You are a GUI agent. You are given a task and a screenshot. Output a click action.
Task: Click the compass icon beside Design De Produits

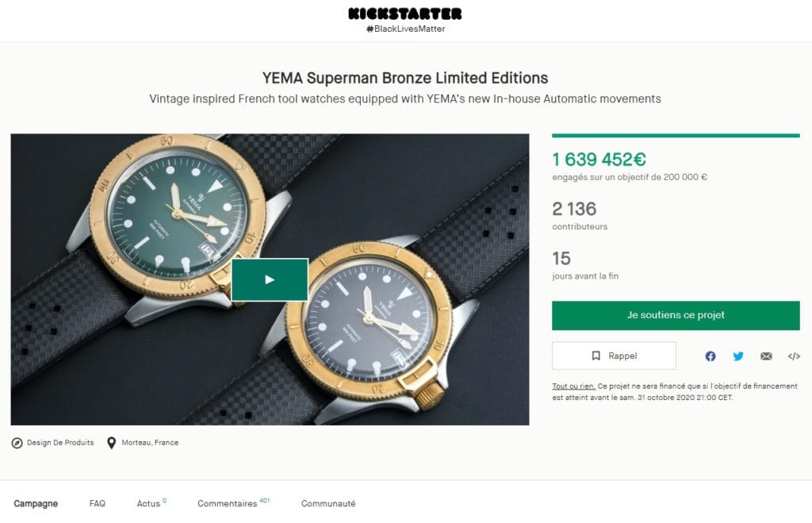pyautogui.click(x=17, y=443)
